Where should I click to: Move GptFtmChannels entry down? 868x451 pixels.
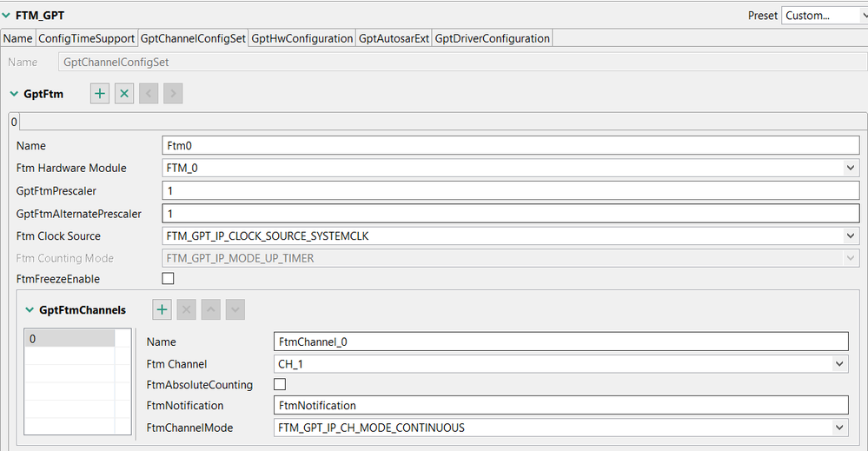tap(235, 309)
